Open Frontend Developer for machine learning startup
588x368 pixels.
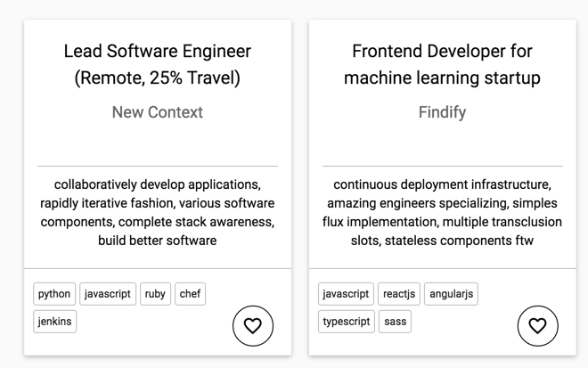click(x=442, y=64)
